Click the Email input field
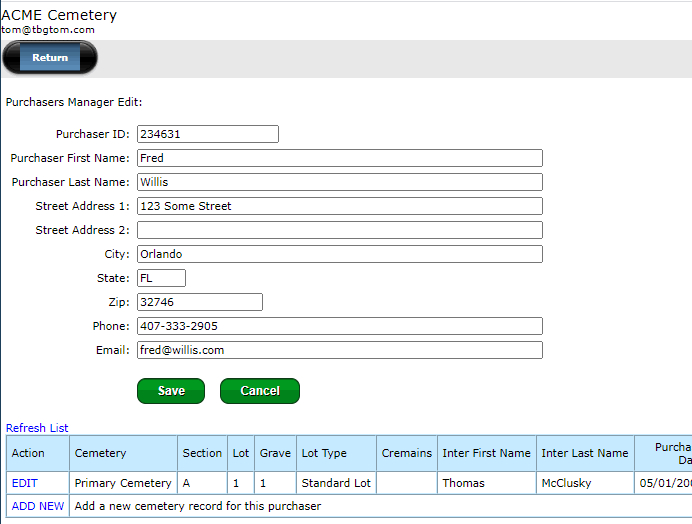The width and height of the screenshot is (692, 524). click(x=339, y=350)
